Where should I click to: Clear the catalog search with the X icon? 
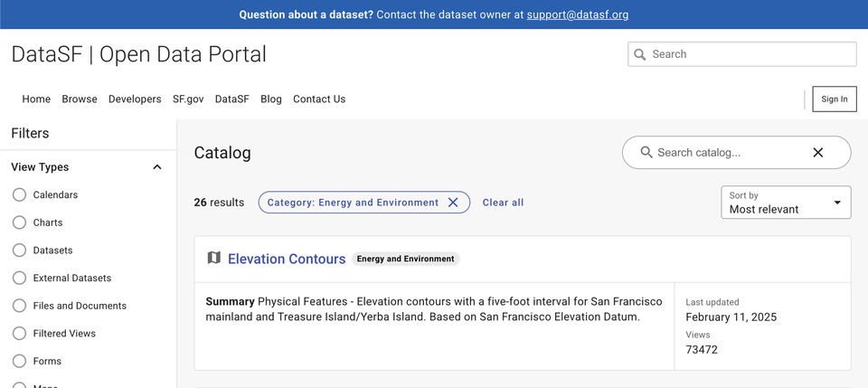click(x=817, y=152)
